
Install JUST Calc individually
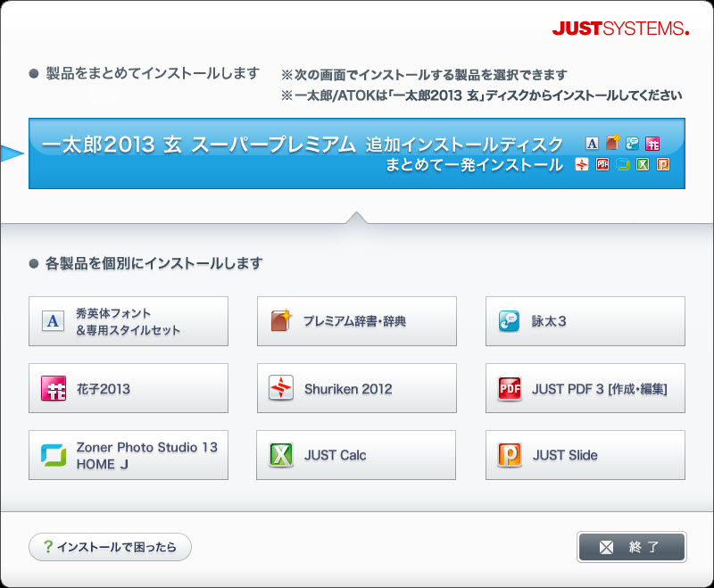(356, 455)
